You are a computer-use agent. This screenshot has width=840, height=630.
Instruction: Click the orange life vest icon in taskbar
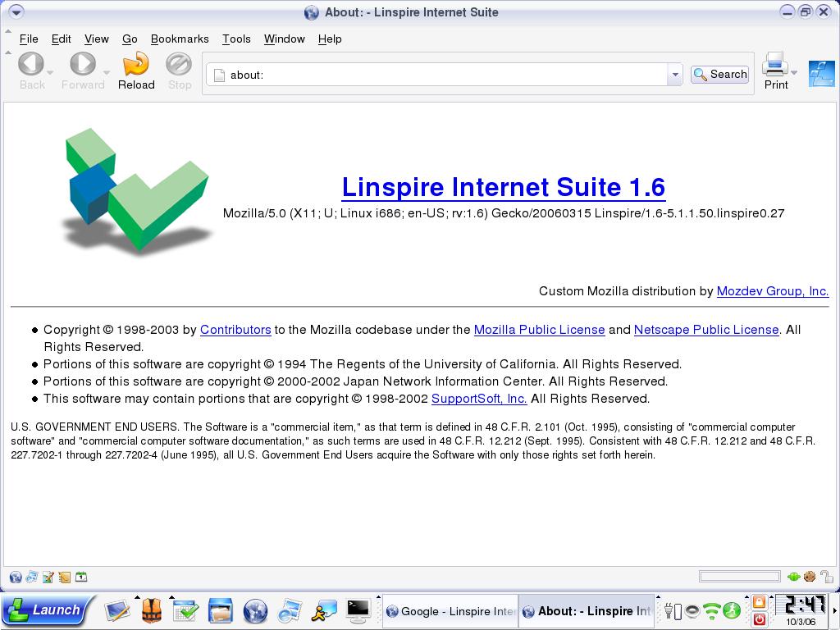(151, 610)
